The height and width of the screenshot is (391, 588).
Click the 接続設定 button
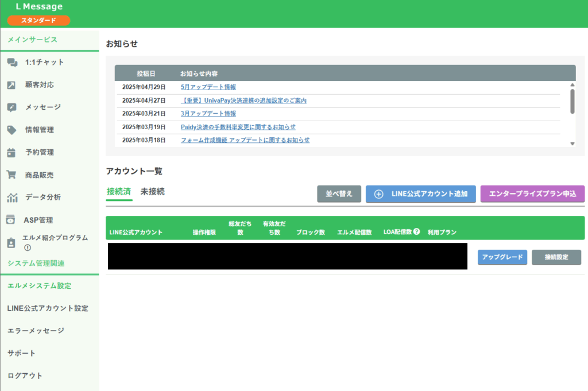click(556, 257)
